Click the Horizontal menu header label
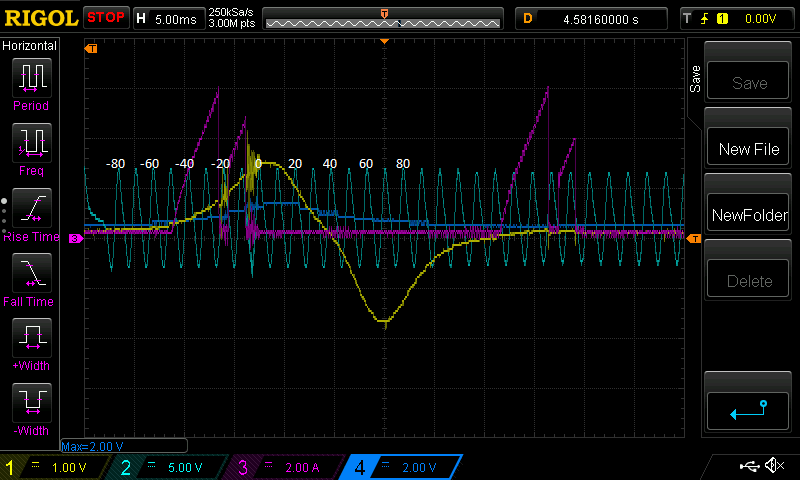The height and width of the screenshot is (480, 800). click(29, 45)
